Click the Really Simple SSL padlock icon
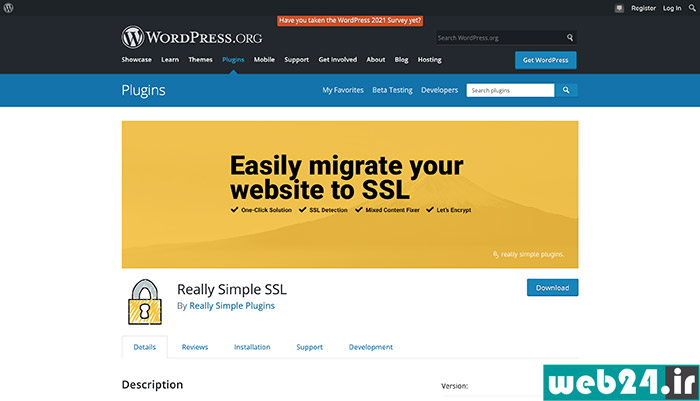This screenshot has width=700, height=401. (x=145, y=302)
